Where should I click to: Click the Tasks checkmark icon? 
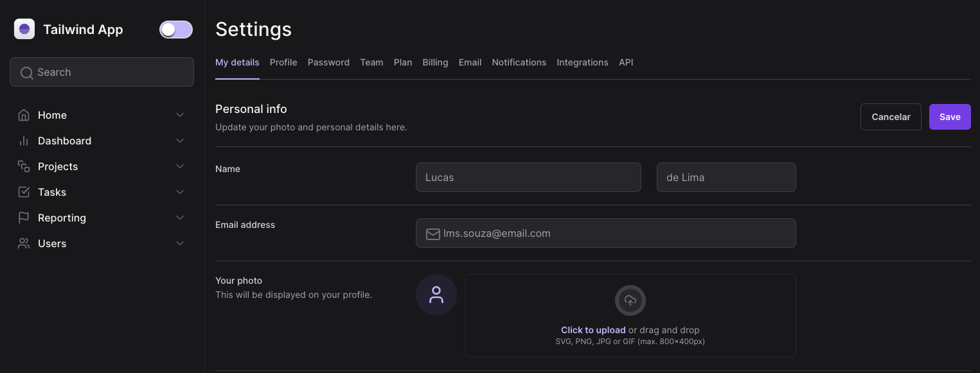pos(24,192)
